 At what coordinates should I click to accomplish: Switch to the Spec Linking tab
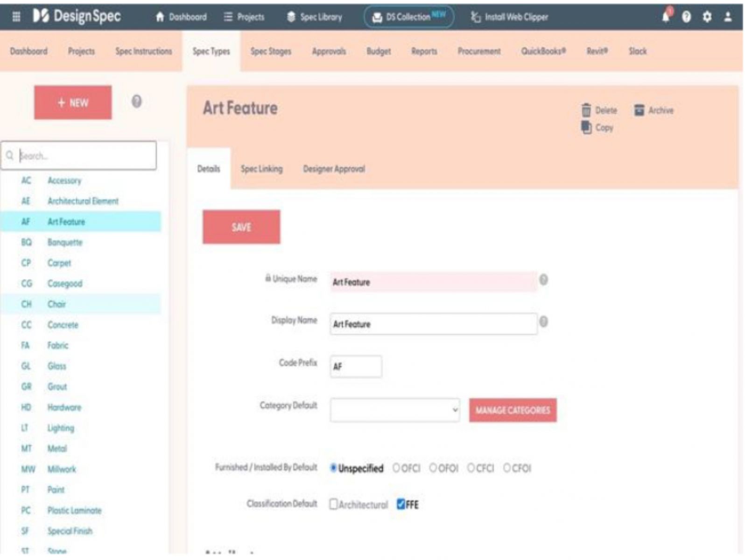pos(261,169)
